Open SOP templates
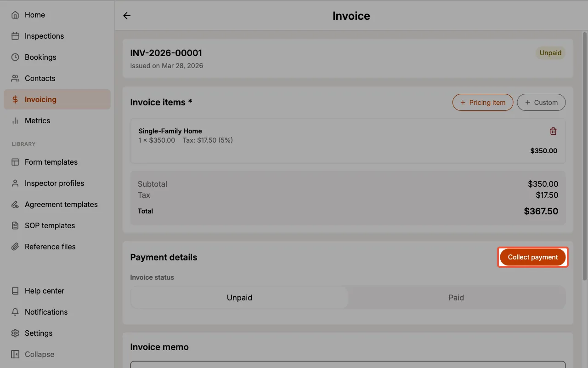The height and width of the screenshot is (368, 588). pos(57,225)
